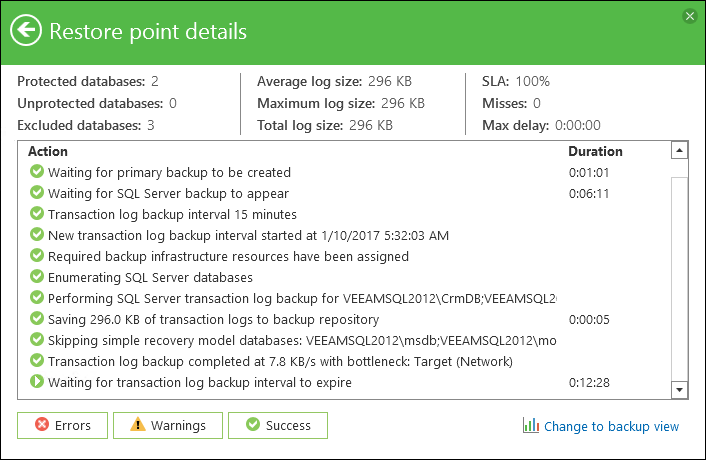This screenshot has height=460, width=706.
Task: Toggle the Success filter button
Action: click(x=278, y=425)
